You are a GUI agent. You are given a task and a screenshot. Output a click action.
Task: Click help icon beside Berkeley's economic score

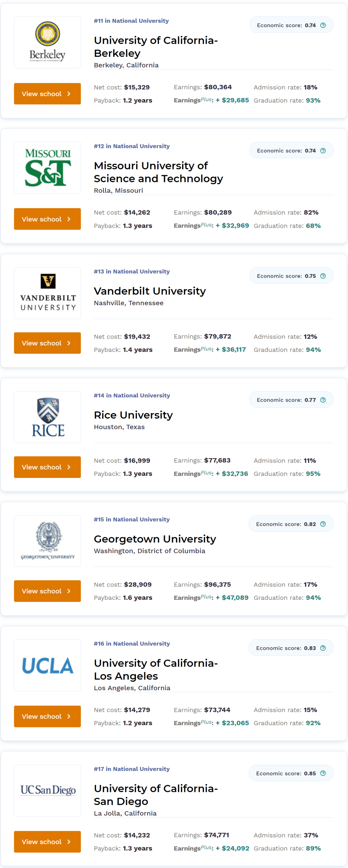coord(323,25)
